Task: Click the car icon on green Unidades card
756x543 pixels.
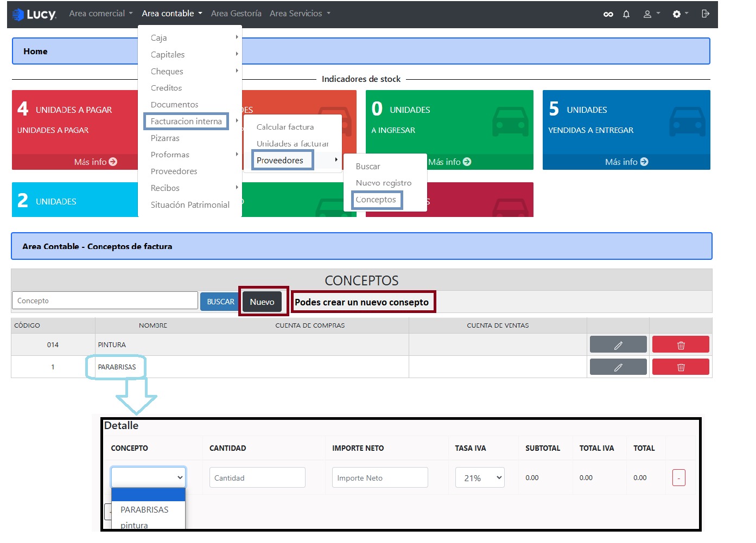Action: coord(510,121)
